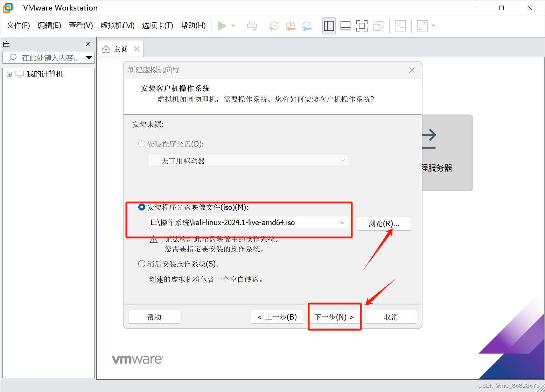This screenshot has width=545, height=392.
Task: Expand the 我的计算机 tree node
Action: click(9, 74)
